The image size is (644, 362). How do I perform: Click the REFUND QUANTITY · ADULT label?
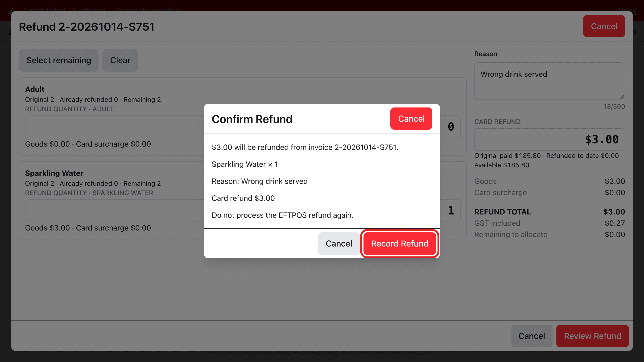click(x=69, y=109)
